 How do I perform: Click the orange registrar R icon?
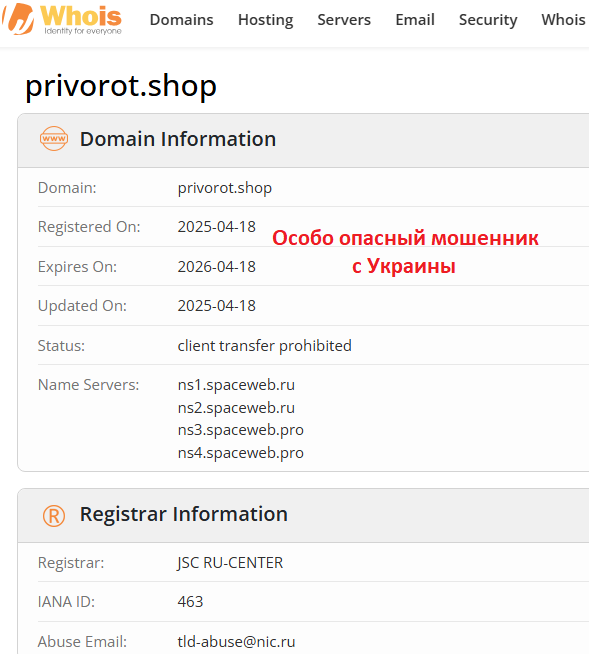(54, 516)
